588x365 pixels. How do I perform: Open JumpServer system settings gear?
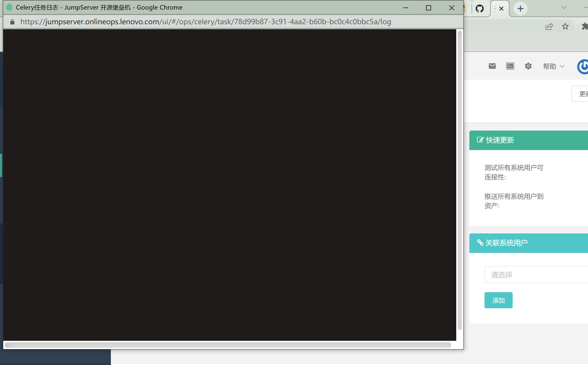(528, 66)
